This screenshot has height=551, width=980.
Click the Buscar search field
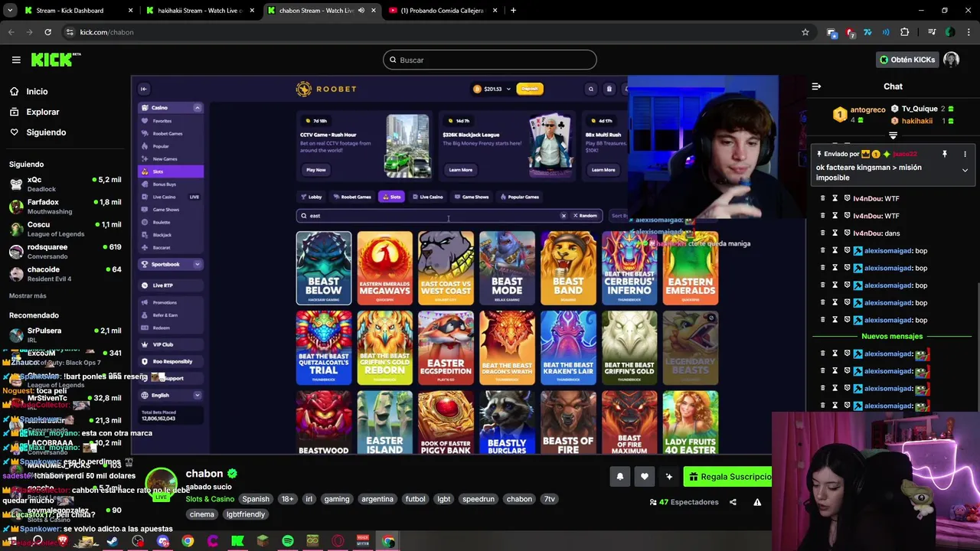(x=490, y=60)
